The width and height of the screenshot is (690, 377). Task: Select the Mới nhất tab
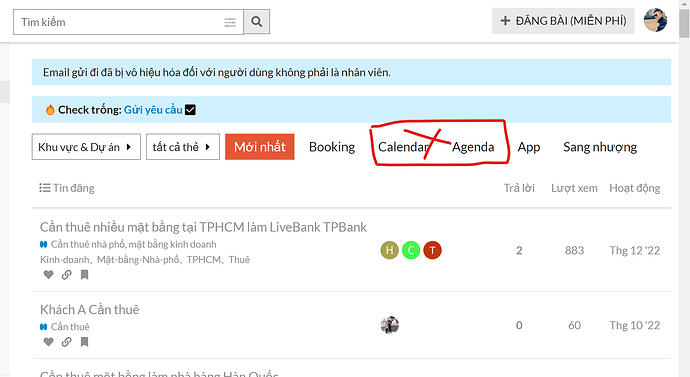point(260,147)
